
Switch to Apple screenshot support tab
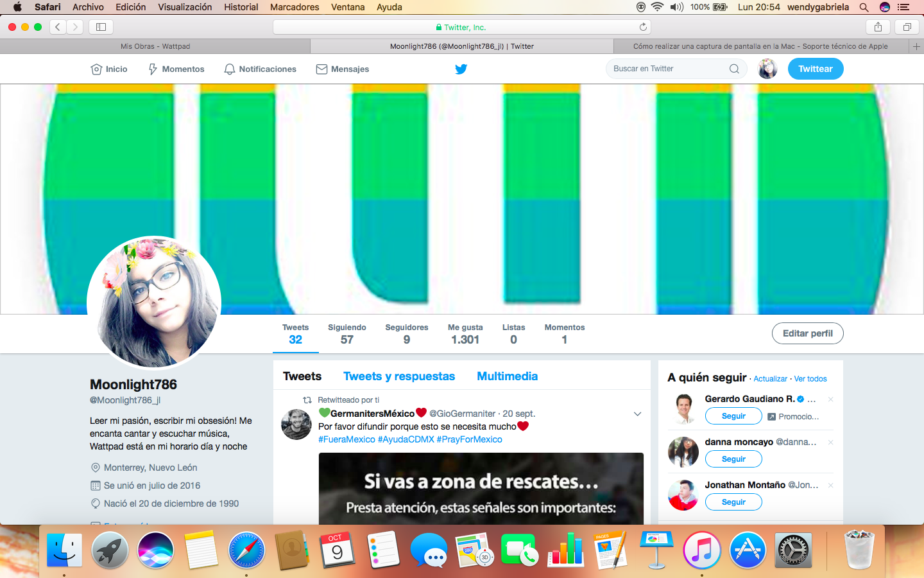tap(761, 46)
